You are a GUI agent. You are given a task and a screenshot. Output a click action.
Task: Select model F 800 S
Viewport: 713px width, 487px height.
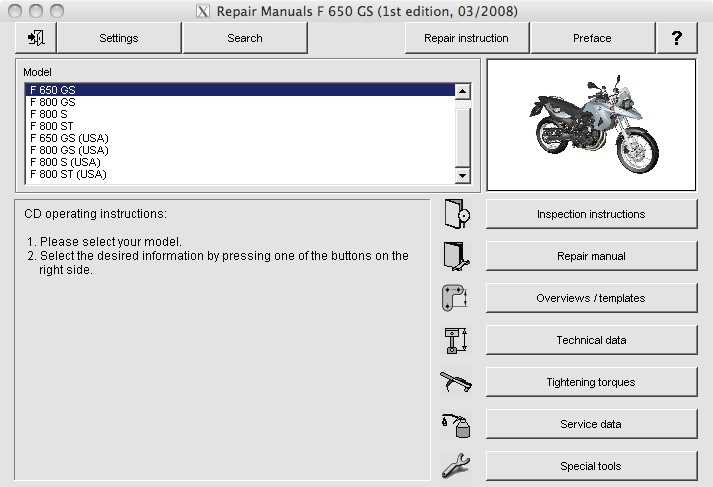(x=240, y=114)
